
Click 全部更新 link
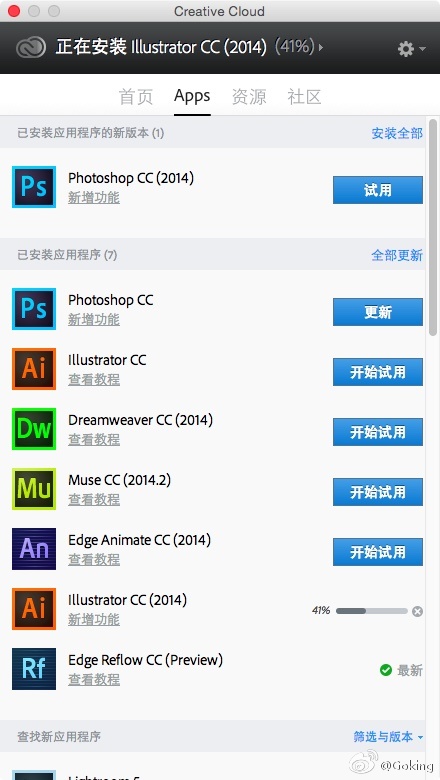[397, 255]
